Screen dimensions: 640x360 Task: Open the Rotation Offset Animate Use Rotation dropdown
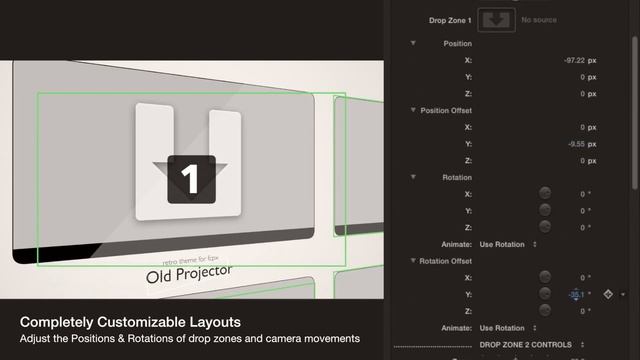point(508,328)
